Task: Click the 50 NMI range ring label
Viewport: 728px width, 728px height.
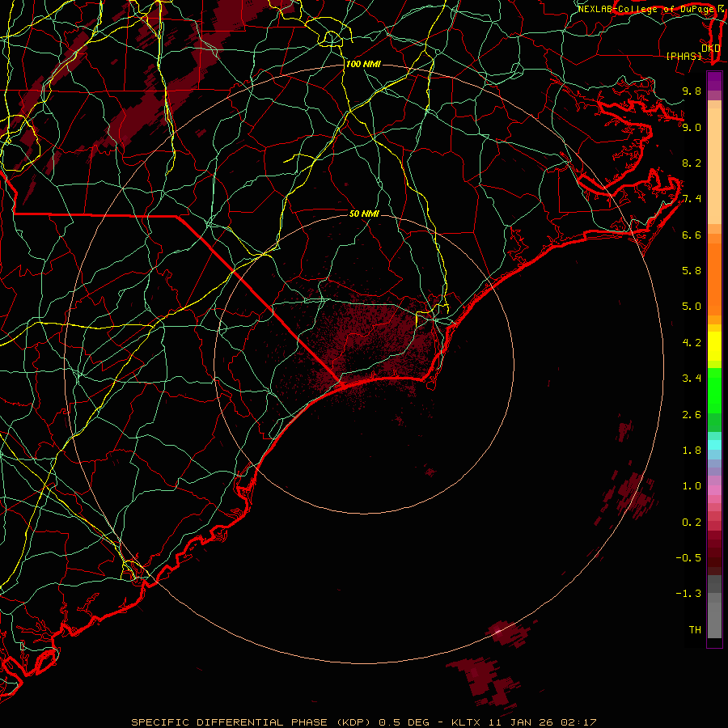Action: pos(364,214)
